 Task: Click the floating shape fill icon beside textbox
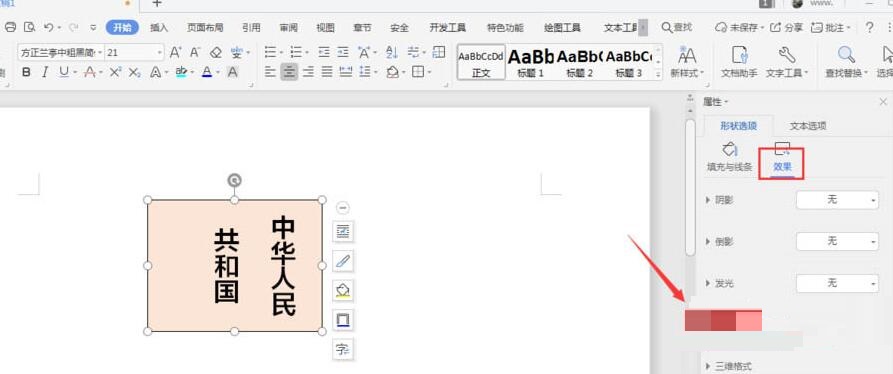click(x=343, y=291)
